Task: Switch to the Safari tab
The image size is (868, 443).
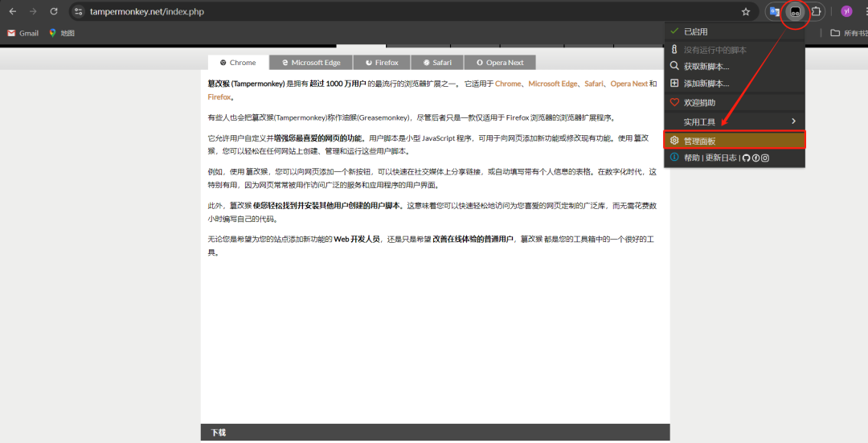Action: click(x=437, y=63)
